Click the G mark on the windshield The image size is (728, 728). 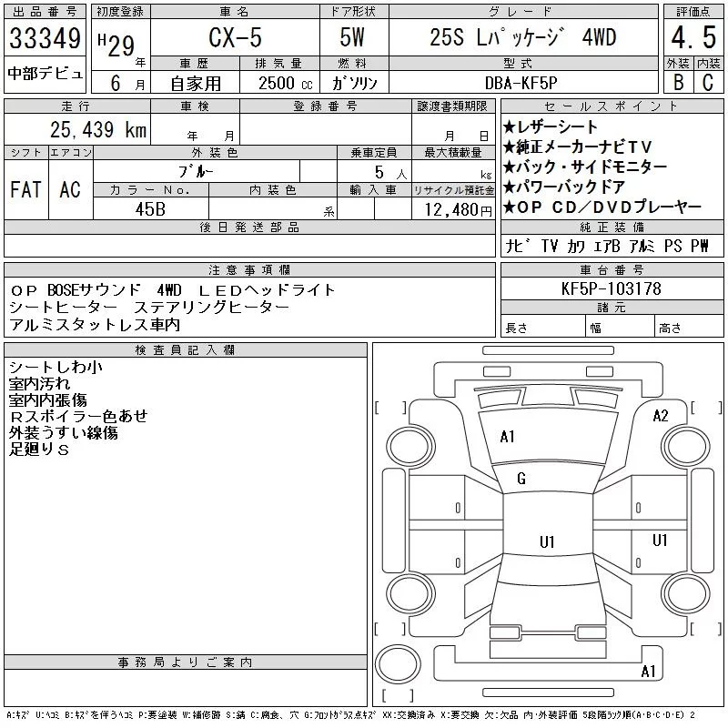click(x=521, y=479)
